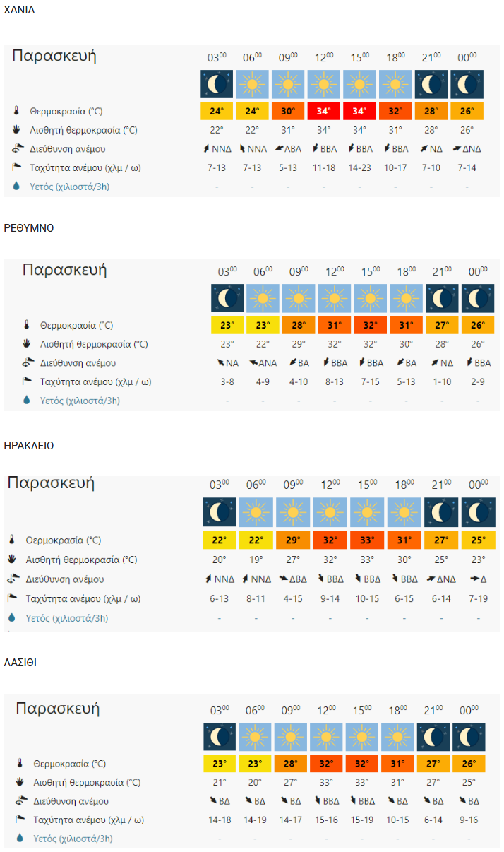Click the ΗΡΑΚΛΕΙΟ region title

click(x=29, y=446)
